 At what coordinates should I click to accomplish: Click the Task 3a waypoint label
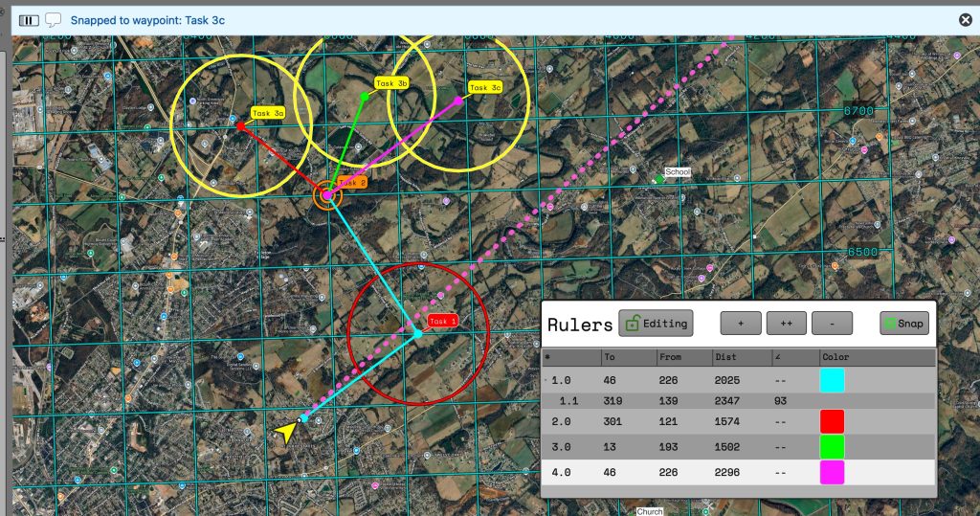pyautogui.click(x=268, y=113)
